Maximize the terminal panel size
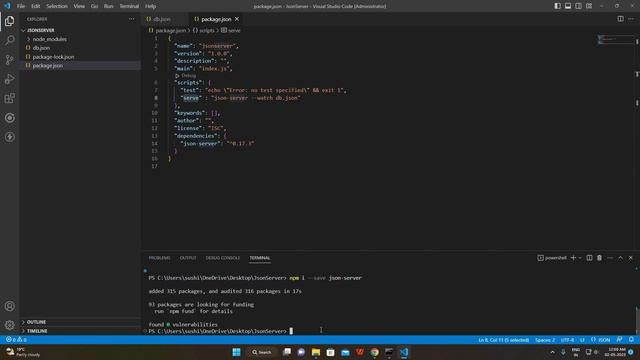This screenshot has width=640, height=360. coord(620,258)
